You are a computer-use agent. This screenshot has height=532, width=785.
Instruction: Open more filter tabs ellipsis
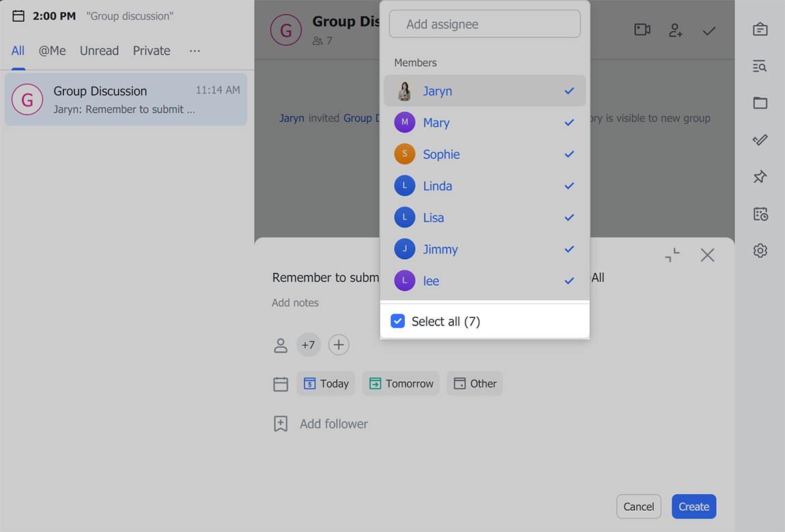coord(195,50)
